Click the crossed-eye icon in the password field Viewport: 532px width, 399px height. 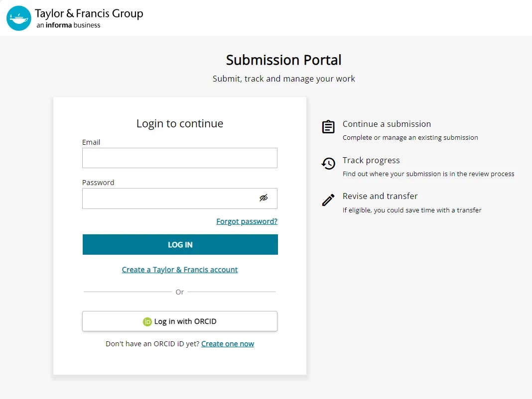264,198
